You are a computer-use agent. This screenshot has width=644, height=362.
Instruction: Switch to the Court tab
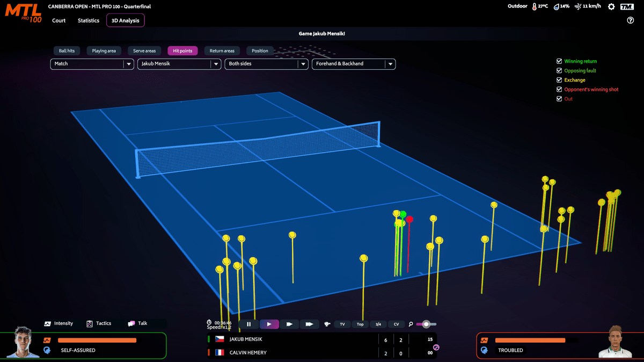pyautogui.click(x=59, y=20)
